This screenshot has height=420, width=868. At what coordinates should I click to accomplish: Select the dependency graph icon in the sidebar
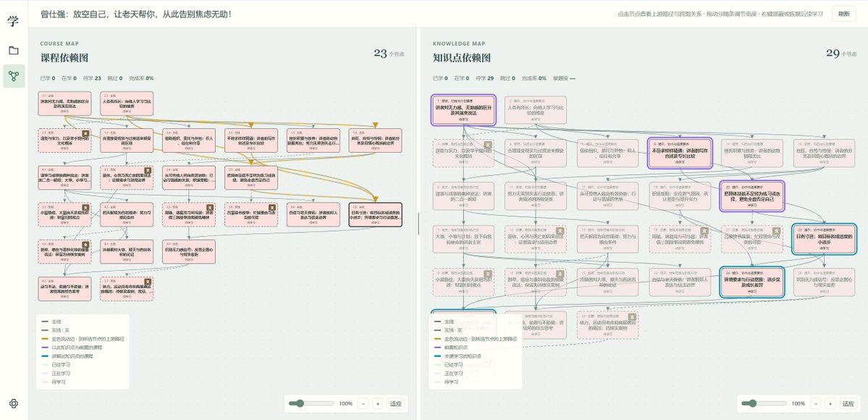(x=14, y=76)
